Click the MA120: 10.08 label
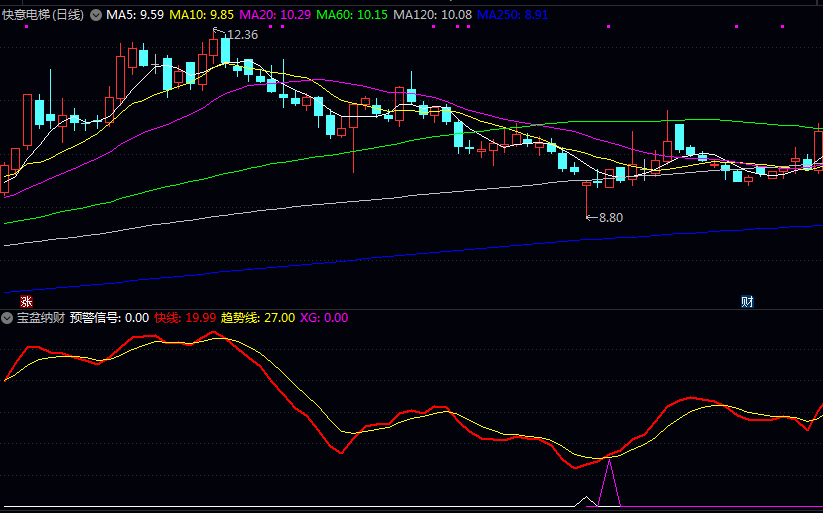The image size is (823, 513). 432,15
